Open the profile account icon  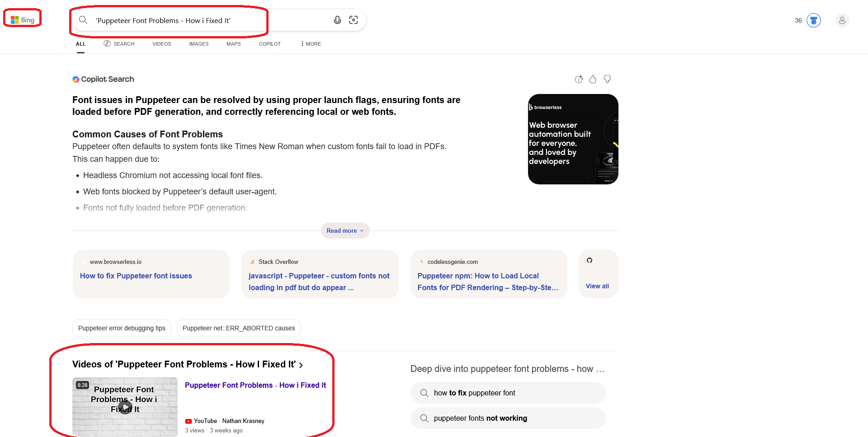(842, 20)
